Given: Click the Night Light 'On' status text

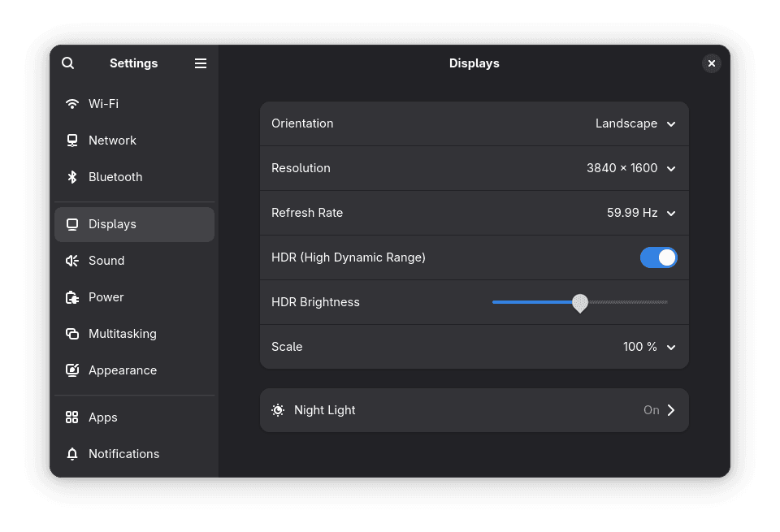Looking at the screenshot, I should coord(651,410).
